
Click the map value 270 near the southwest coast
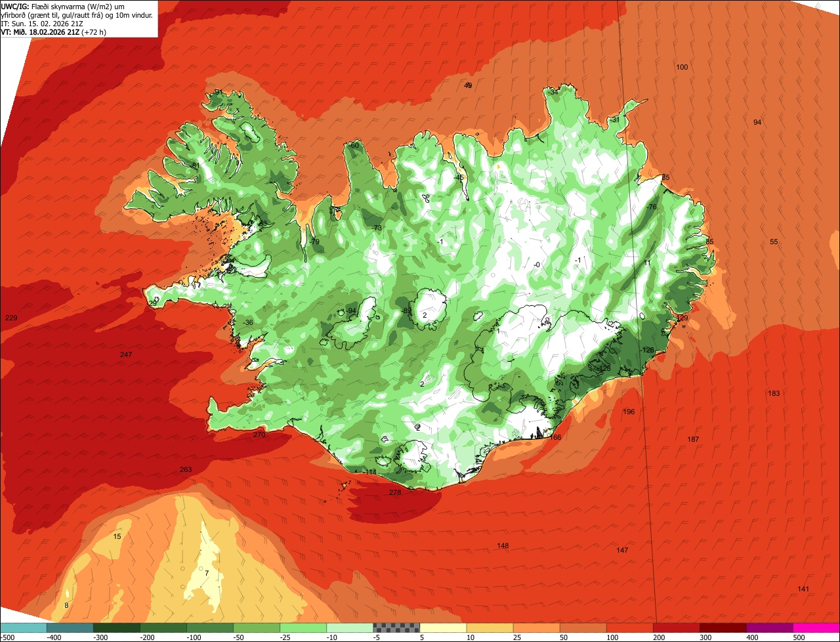coord(259,435)
